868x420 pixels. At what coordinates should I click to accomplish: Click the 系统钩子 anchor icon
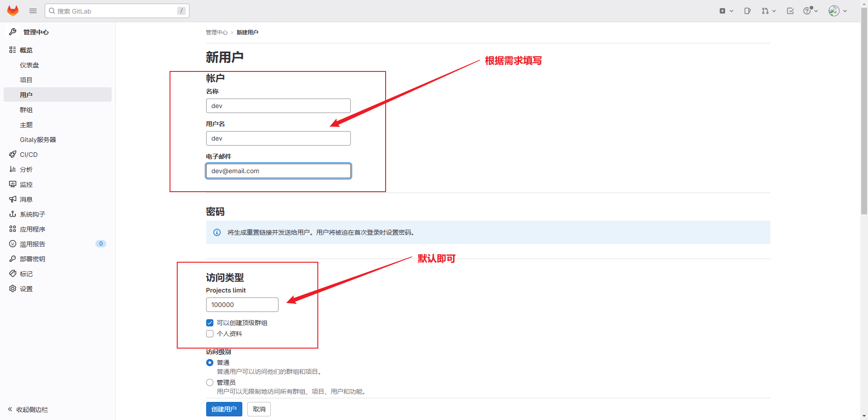13,214
